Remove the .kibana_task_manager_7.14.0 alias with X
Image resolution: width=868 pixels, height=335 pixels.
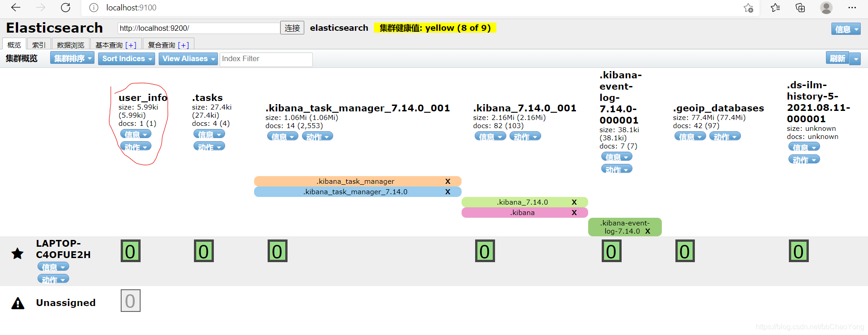click(x=448, y=192)
